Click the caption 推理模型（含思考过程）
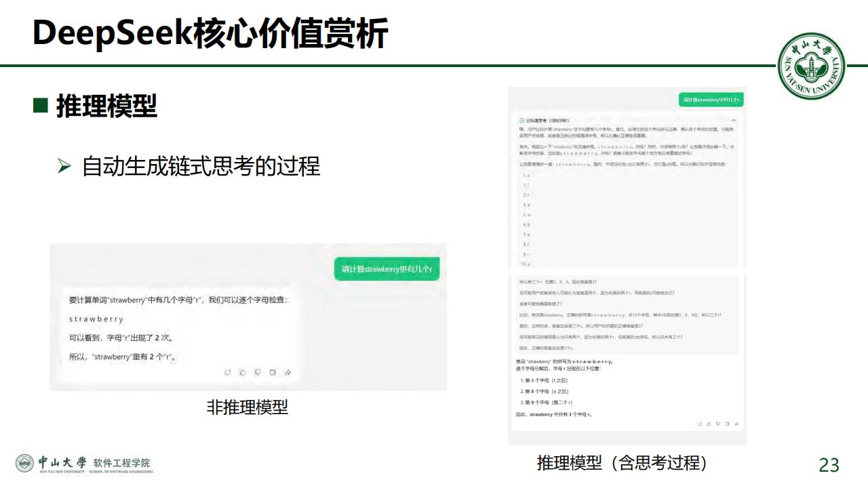This screenshot has height=488, width=868. [623, 463]
